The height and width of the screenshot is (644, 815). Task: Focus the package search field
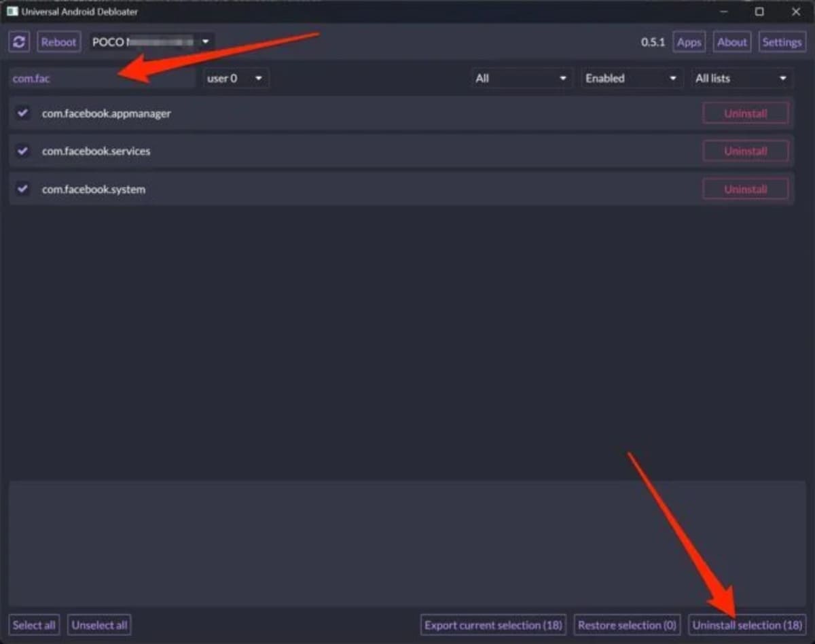[103, 78]
